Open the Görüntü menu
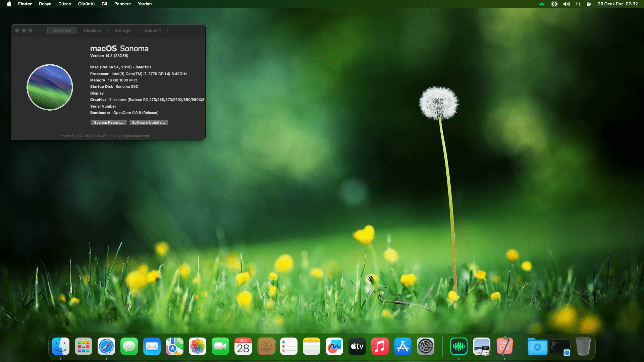 pyautogui.click(x=86, y=4)
